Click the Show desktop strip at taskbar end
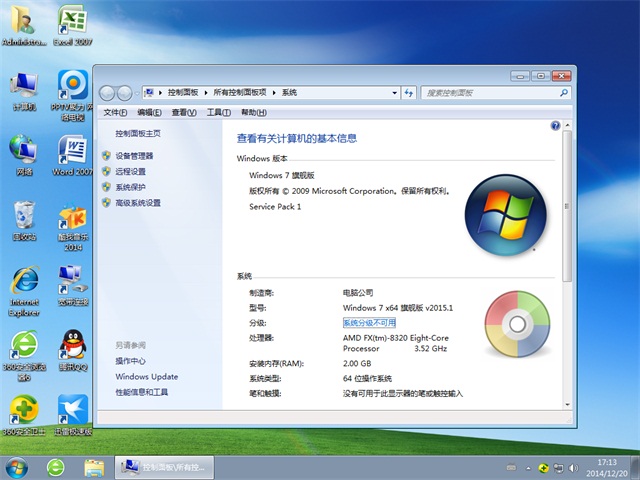The width and height of the screenshot is (640, 480). [636, 468]
